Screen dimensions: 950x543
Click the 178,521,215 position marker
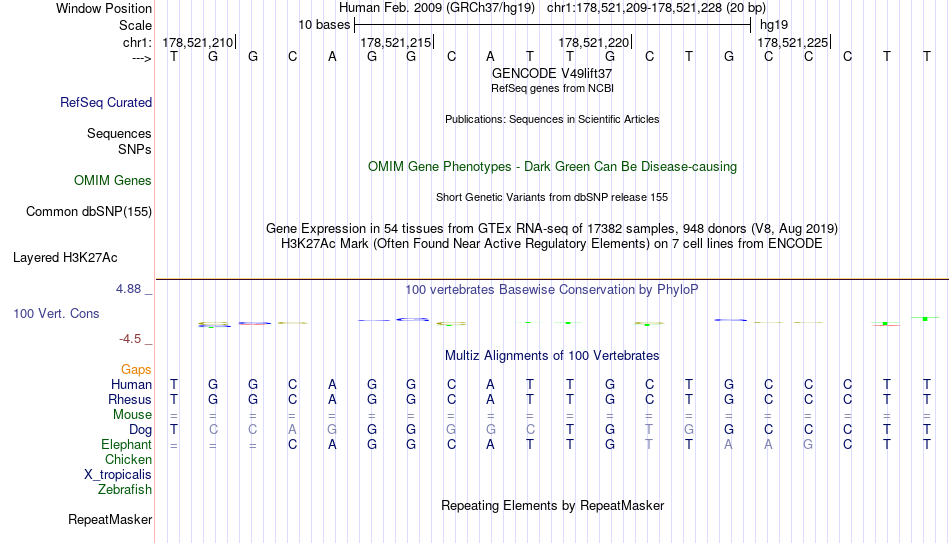396,42
